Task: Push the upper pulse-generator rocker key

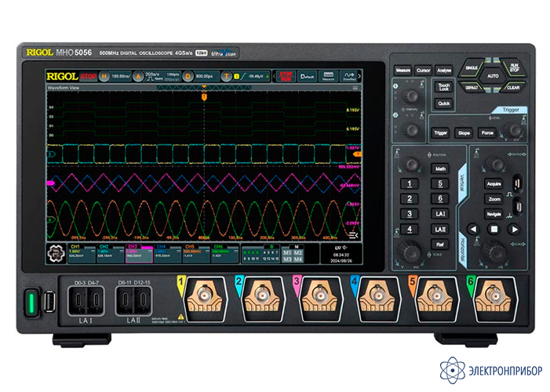Action: 518,183
